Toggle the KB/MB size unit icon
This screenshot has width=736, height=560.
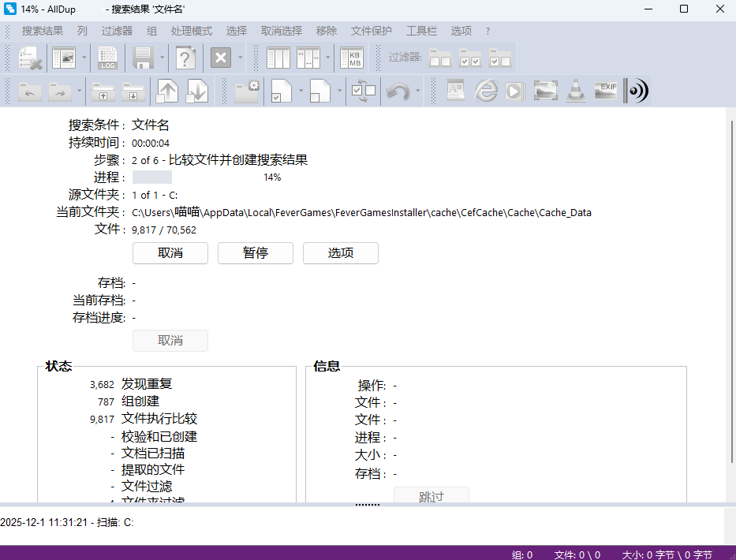(352, 58)
